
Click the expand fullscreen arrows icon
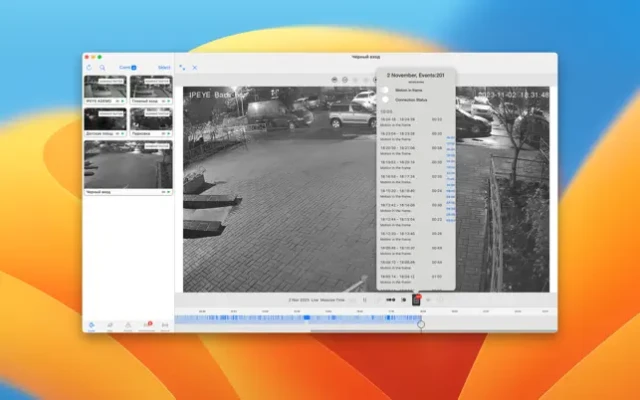(182, 67)
